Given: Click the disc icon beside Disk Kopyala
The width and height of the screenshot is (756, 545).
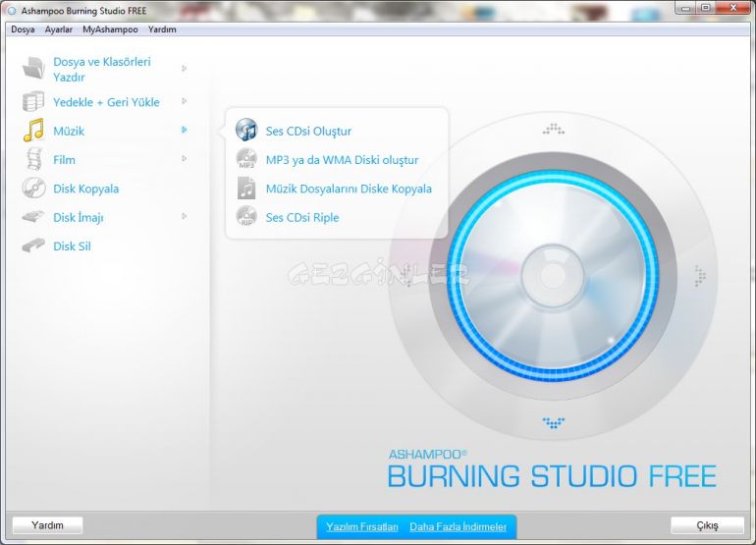Looking at the screenshot, I should point(33,189).
